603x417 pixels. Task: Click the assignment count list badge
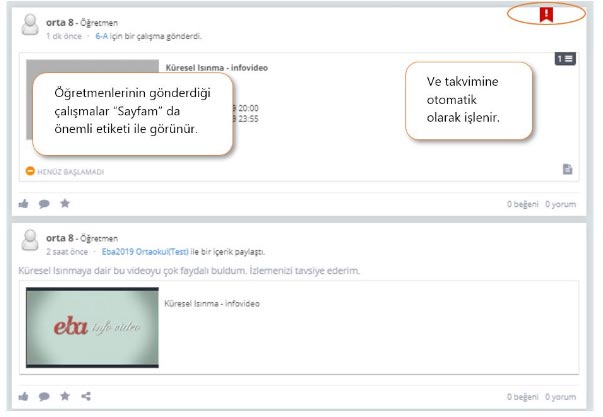(x=565, y=59)
